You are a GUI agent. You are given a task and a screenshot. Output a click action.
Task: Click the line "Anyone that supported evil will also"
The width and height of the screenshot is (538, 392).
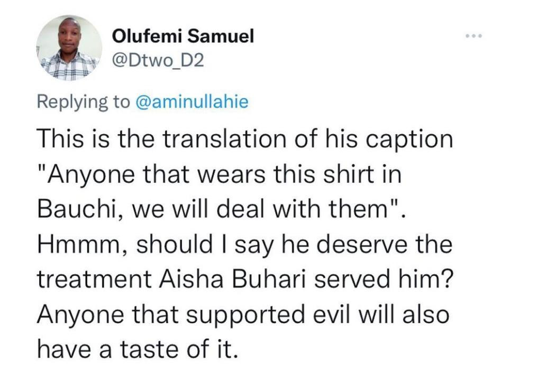pyautogui.click(x=243, y=315)
